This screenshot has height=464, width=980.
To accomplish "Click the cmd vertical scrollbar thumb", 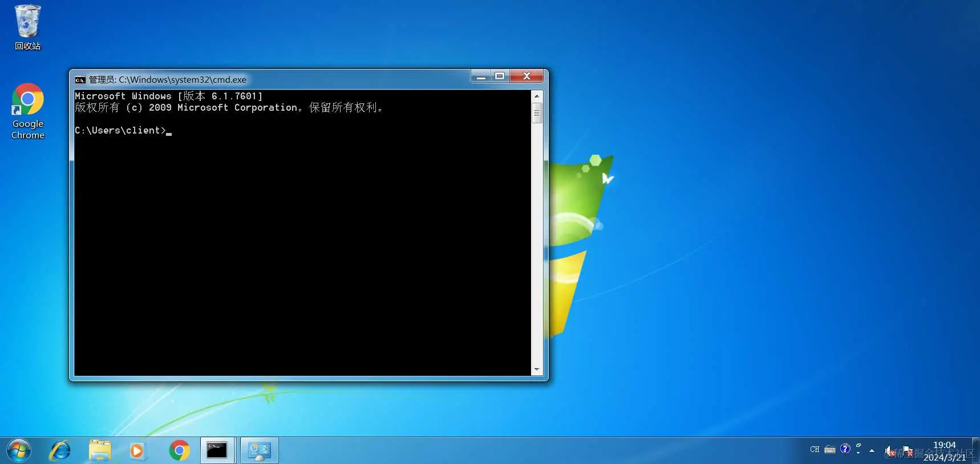I will [x=537, y=113].
